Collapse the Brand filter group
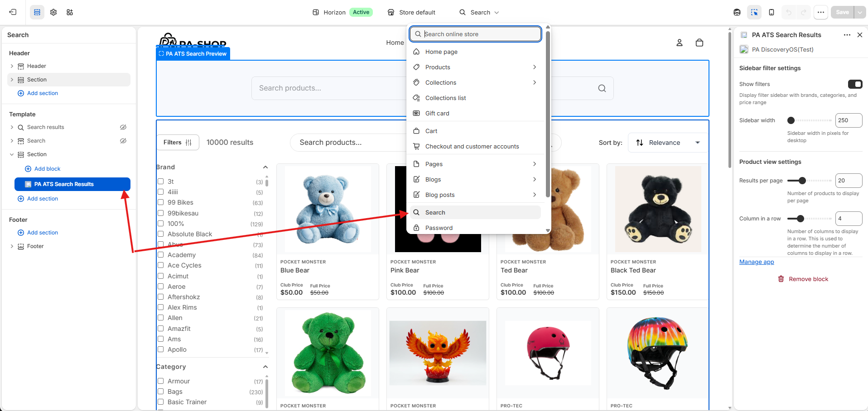868x411 pixels. (x=265, y=167)
